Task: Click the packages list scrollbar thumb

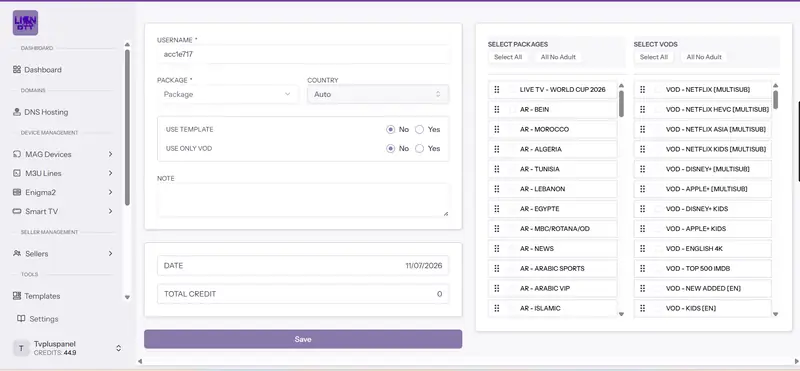Action: 621,104
